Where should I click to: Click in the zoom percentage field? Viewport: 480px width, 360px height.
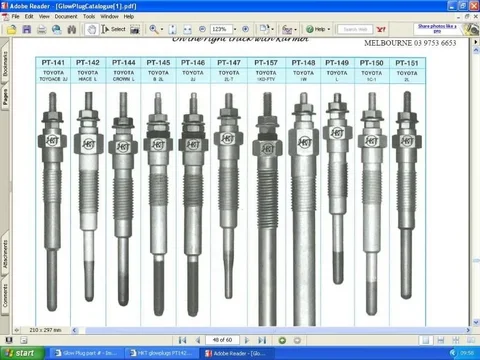221,29
